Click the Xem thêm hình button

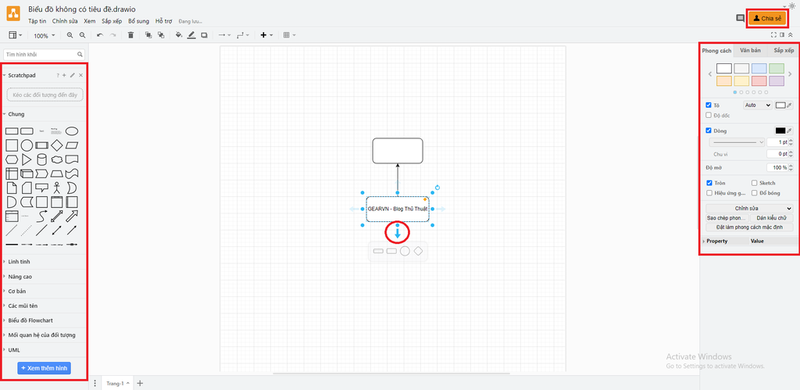(x=44, y=368)
